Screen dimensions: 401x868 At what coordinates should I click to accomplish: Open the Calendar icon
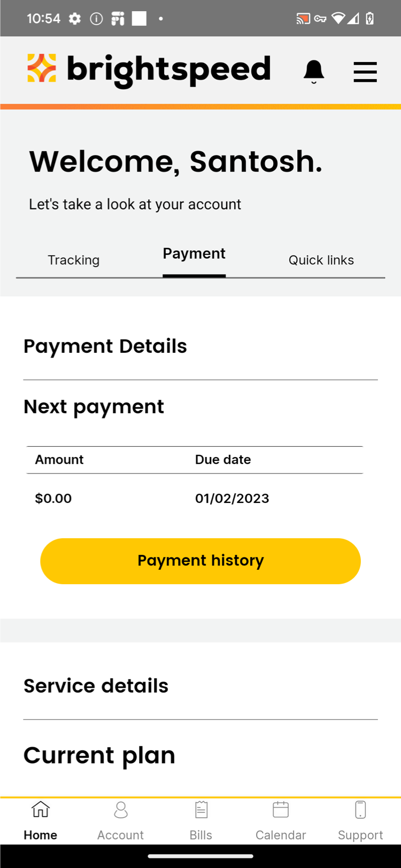281,810
